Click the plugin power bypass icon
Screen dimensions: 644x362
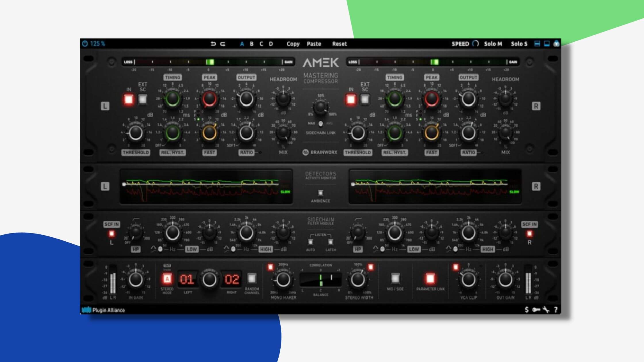point(85,44)
